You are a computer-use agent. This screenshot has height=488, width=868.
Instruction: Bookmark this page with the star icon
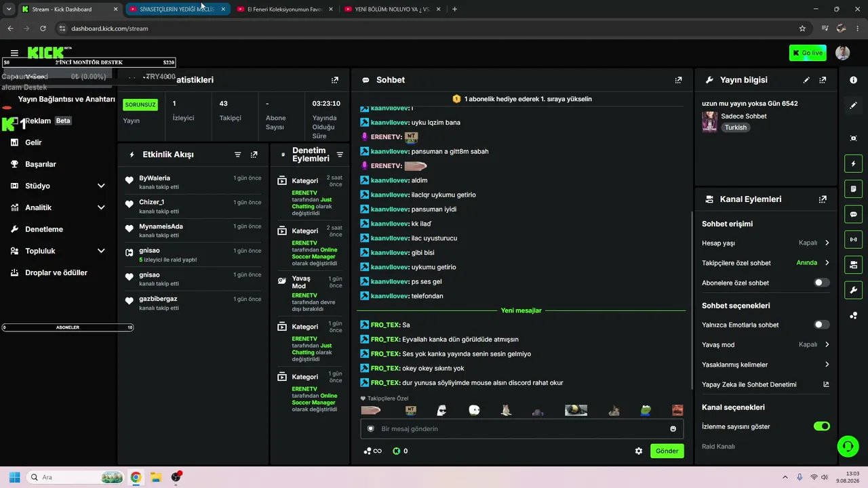pos(802,28)
